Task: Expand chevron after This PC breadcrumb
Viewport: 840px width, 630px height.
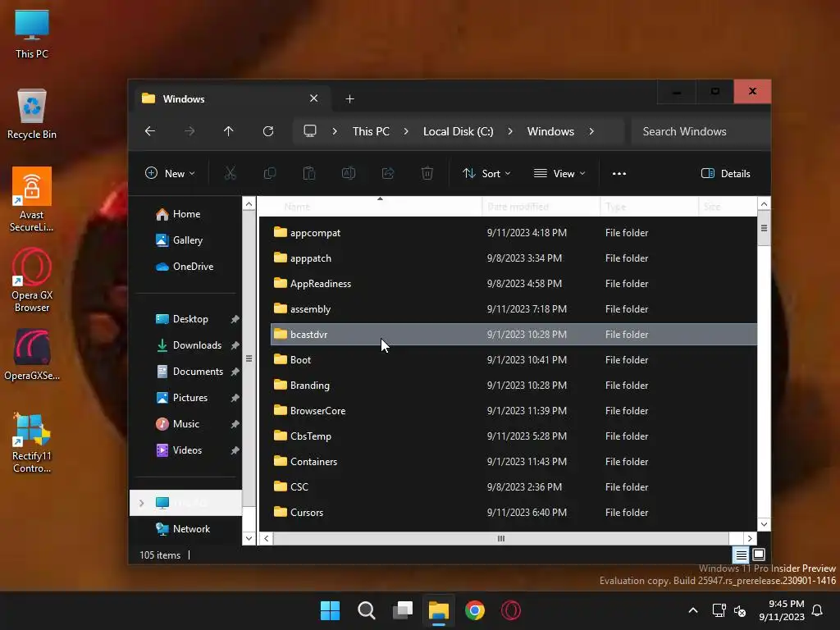Action: (406, 131)
